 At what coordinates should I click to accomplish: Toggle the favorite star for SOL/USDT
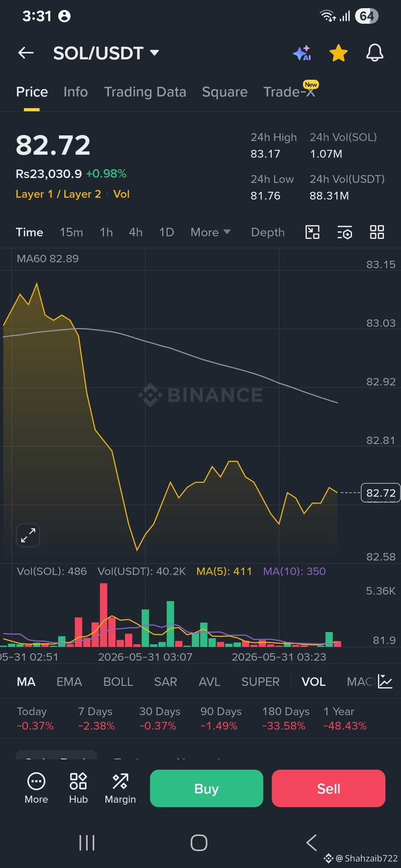(x=339, y=53)
